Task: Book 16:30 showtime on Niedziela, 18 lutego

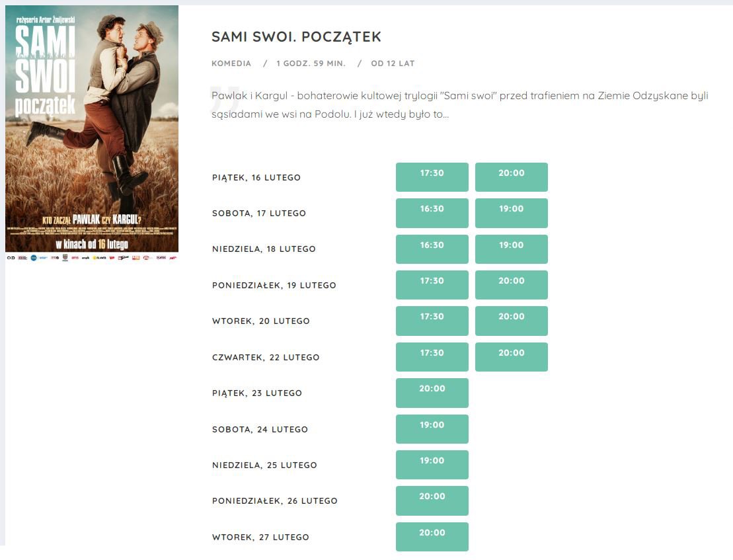Action: (x=432, y=249)
